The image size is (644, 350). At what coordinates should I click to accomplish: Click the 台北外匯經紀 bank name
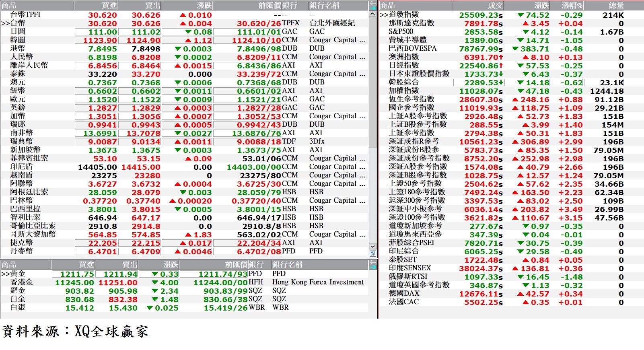(332, 23)
